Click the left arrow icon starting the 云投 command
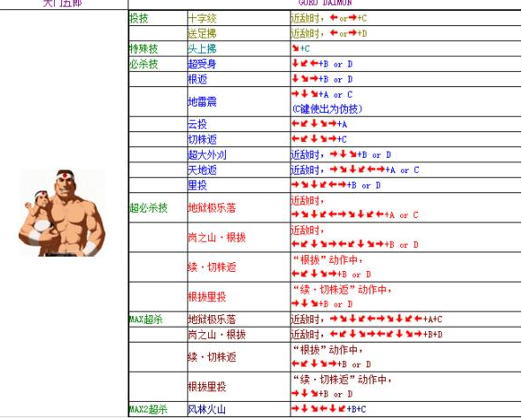The image size is (522, 420). (295, 124)
